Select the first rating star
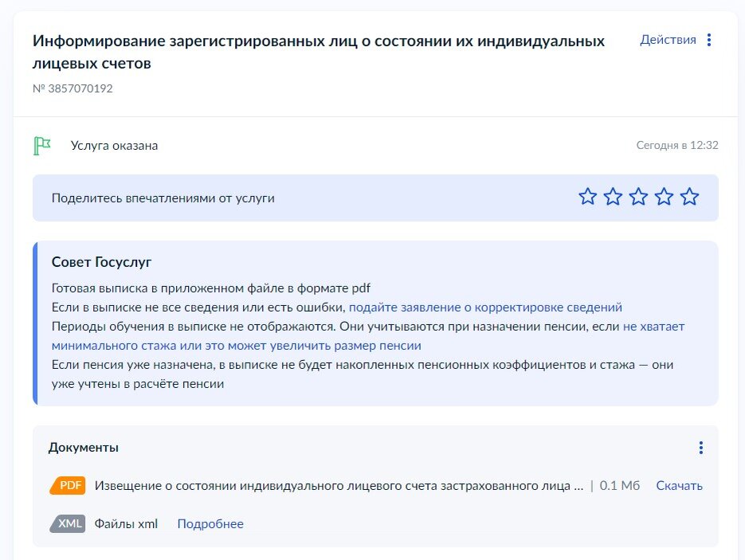This screenshot has height=560, width=745. (587, 196)
